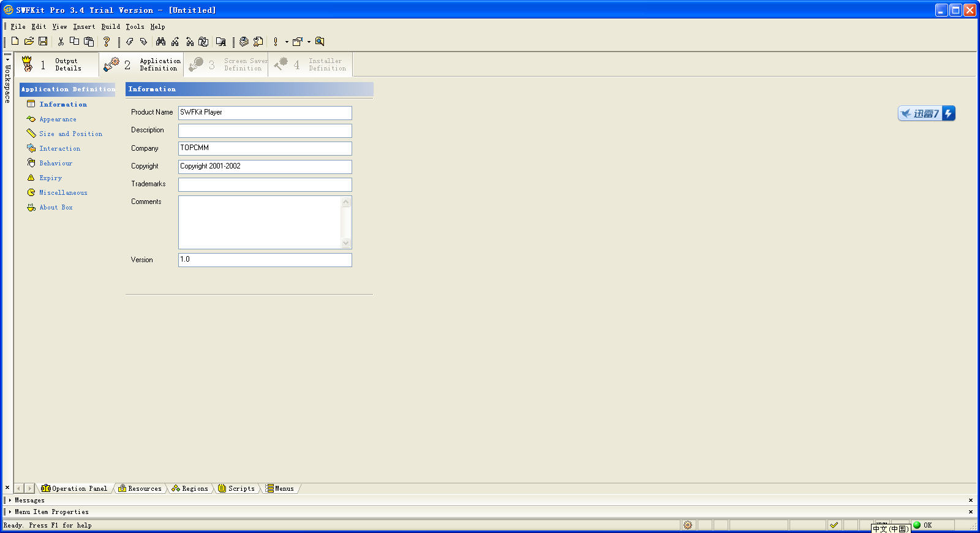
Task: Click the Undo arrow icon
Action: (129, 41)
